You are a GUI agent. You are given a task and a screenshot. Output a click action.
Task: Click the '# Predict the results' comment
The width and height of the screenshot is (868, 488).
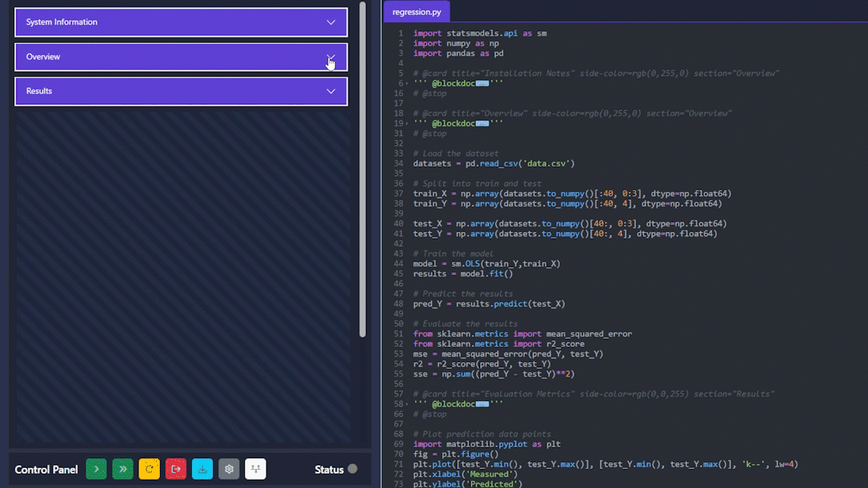pyautogui.click(x=463, y=294)
